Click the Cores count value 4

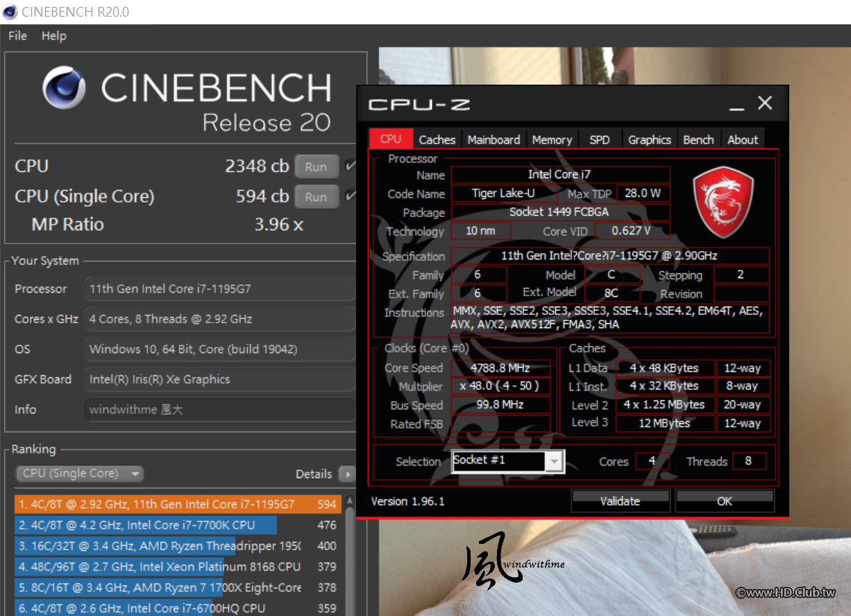click(652, 461)
